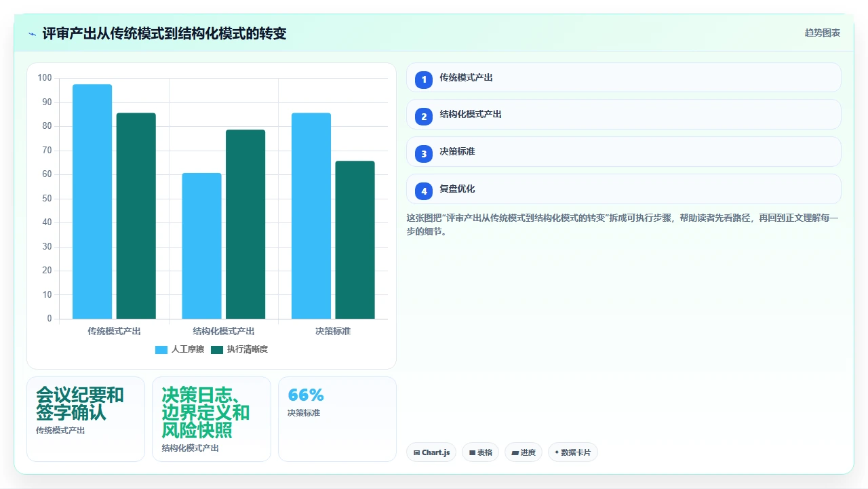Viewport: 868px width, 489px height.
Task: Click the 表格 tag
Action: tap(481, 452)
